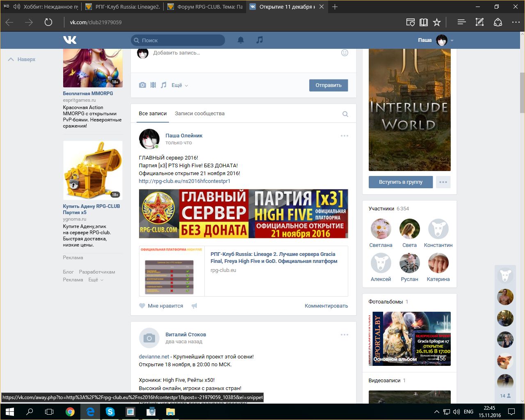
Task: Close the Открытие 11 декабря tab
Action: point(322,7)
